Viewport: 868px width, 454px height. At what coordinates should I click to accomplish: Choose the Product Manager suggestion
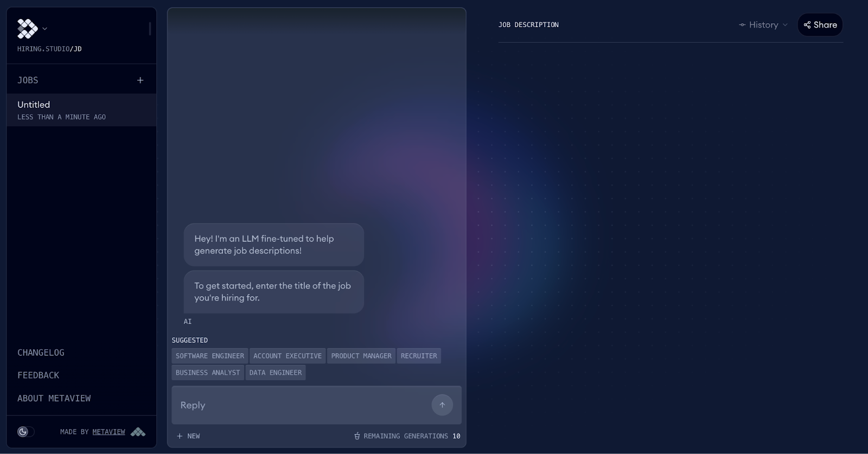coord(361,356)
